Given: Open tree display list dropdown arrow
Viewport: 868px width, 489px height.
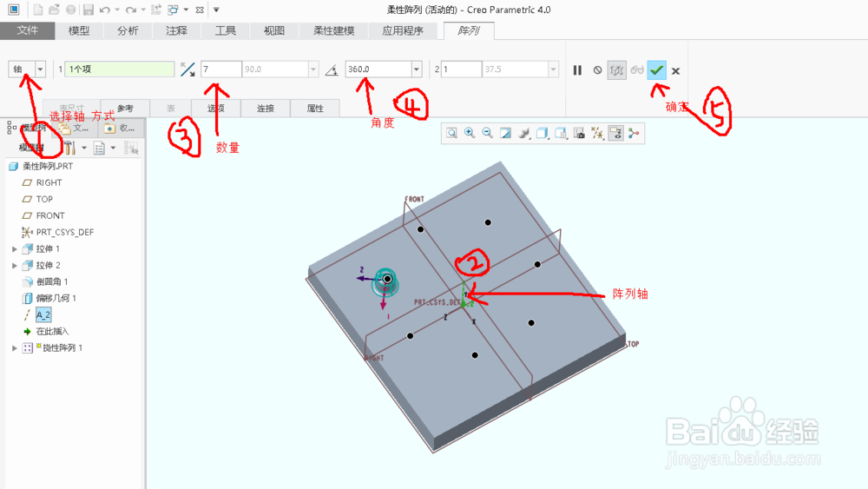Looking at the screenshot, I should (113, 148).
